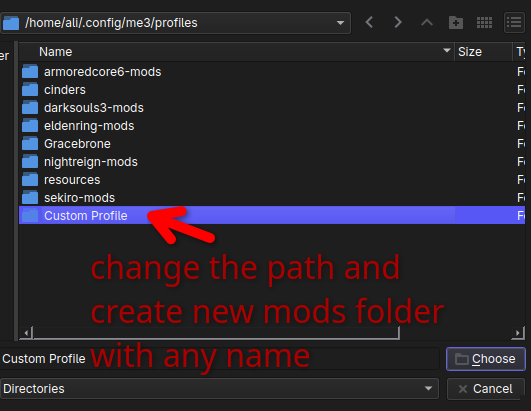The height and width of the screenshot is (411, 531).
Task: Select the eldenring-mods folder
Action: [272, 126]
